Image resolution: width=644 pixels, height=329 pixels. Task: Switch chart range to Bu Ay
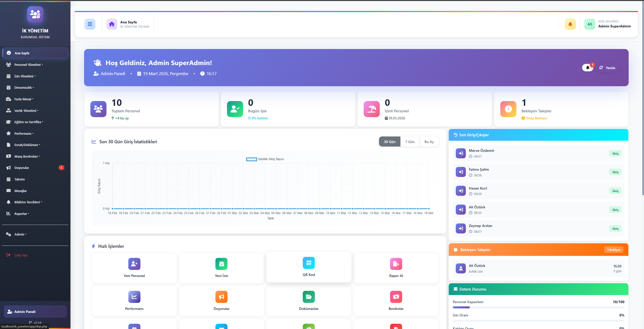429,142
